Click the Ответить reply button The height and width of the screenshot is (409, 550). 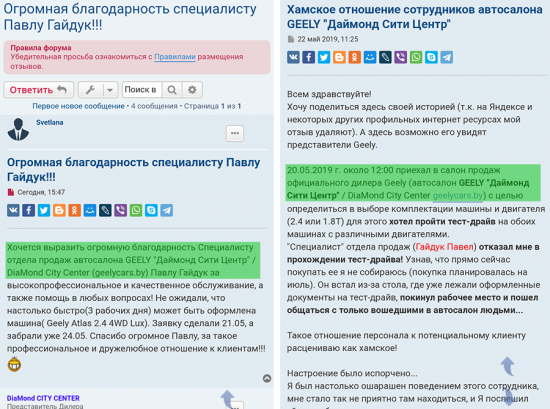point(39,90)
